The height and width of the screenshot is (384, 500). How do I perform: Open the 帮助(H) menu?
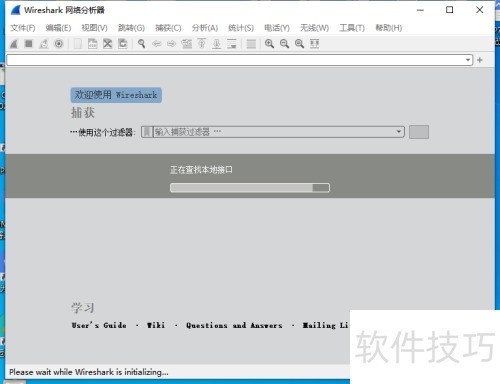coord(388,28)
